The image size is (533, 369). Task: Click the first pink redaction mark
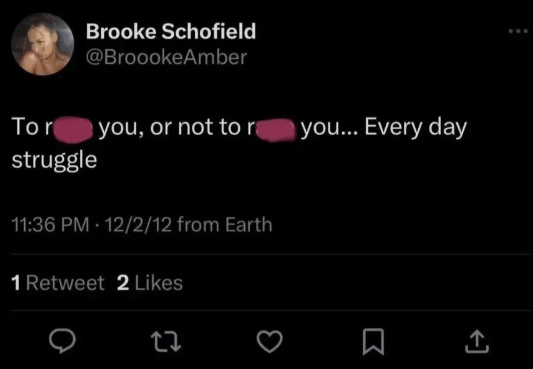[72, 130]
